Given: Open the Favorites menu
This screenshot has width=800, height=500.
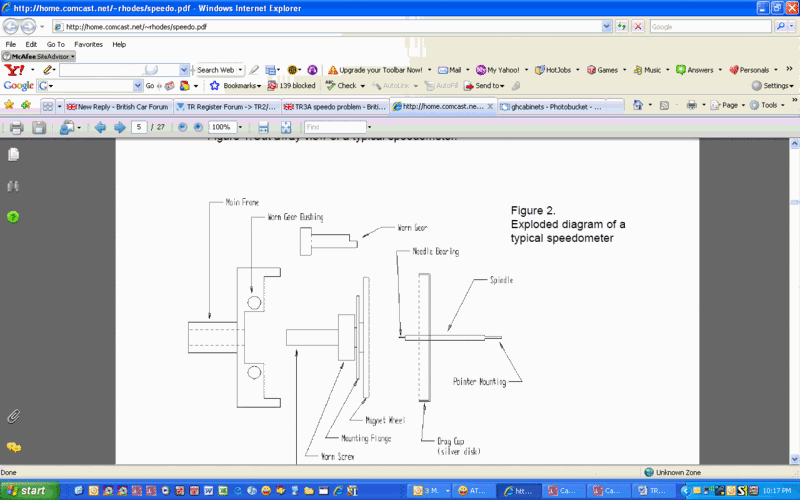Looking at the screenshot, I should 88,45.
